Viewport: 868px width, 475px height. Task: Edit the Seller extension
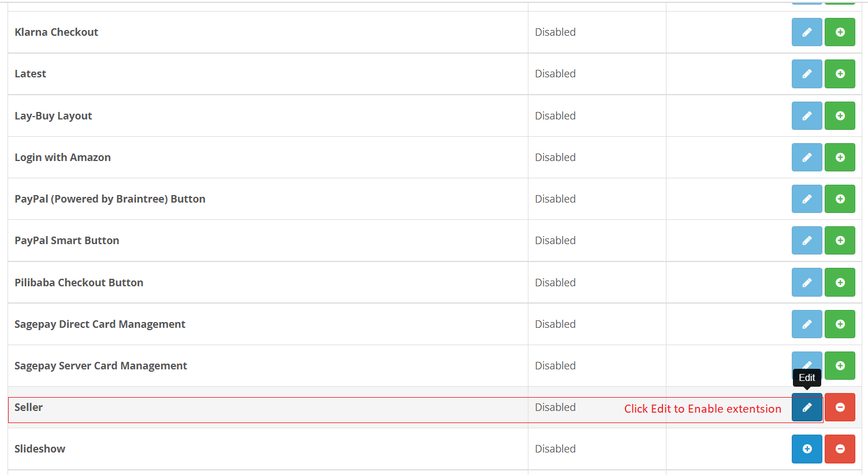point(807,407)
